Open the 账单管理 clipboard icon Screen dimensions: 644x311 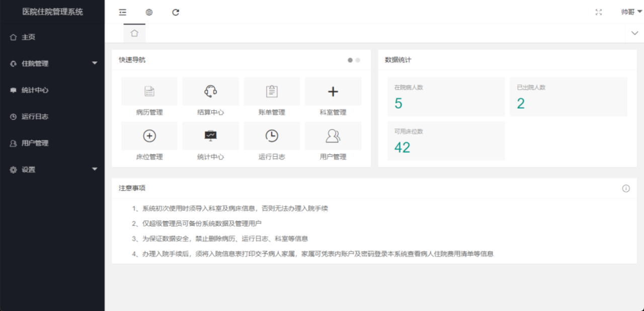[x=272, y=92]
